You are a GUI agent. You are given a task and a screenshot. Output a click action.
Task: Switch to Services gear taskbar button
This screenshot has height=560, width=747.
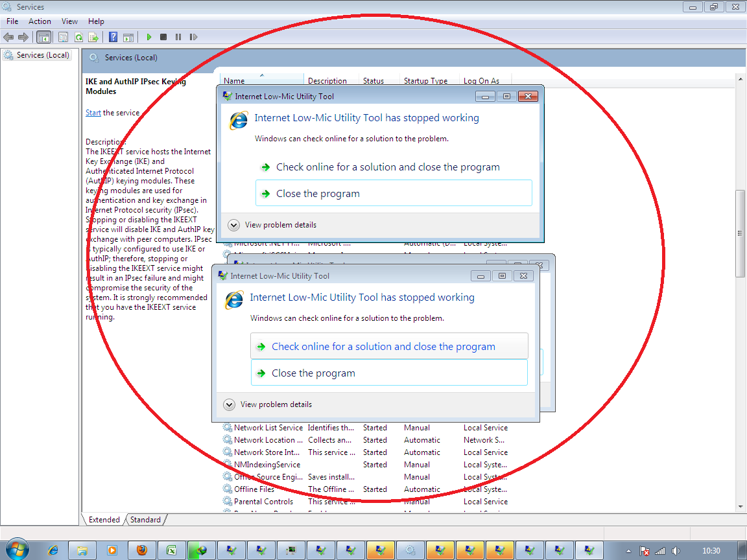tap(410, 550)
